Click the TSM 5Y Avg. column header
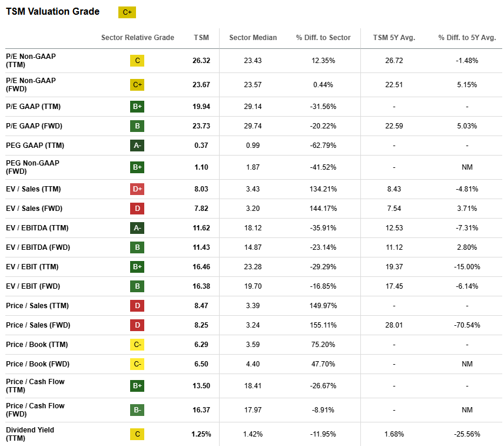The height and width of the screenshot is (446, 504). click(393, 37)
